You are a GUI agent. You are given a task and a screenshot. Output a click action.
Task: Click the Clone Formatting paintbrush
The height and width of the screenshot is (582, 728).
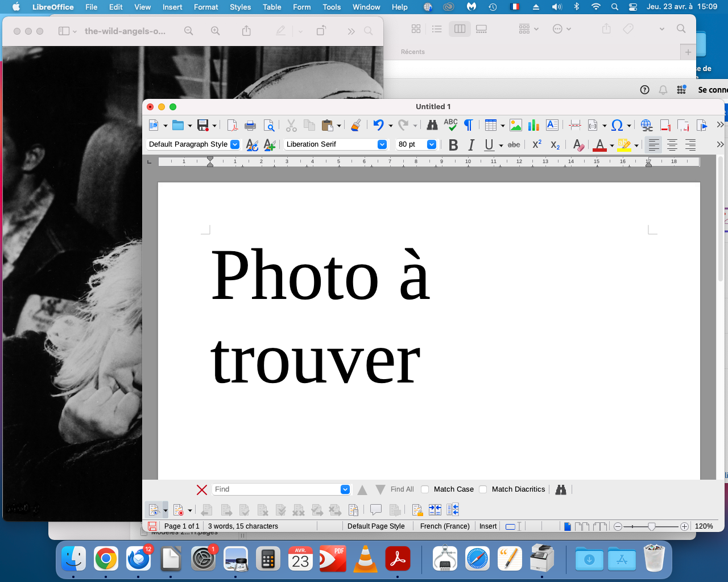pyautogui.click(x=356, y=125)
